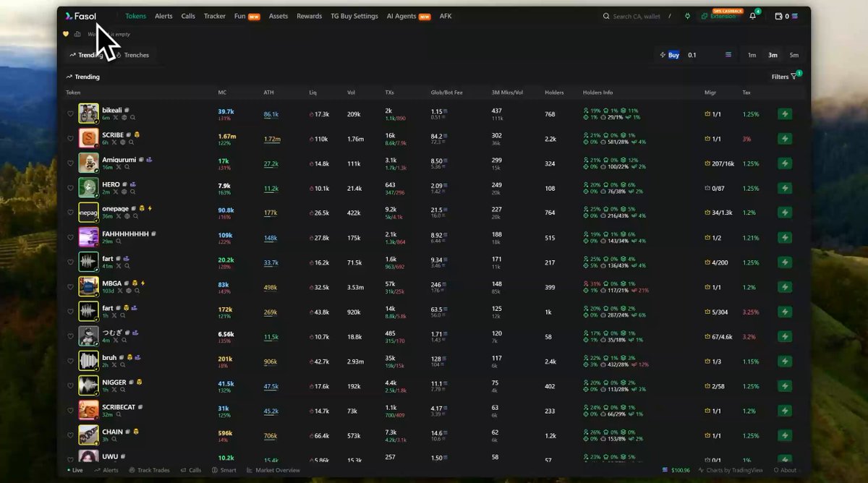Copy the bikeali contract address
The image size is (868, 483).
[127, 110]
